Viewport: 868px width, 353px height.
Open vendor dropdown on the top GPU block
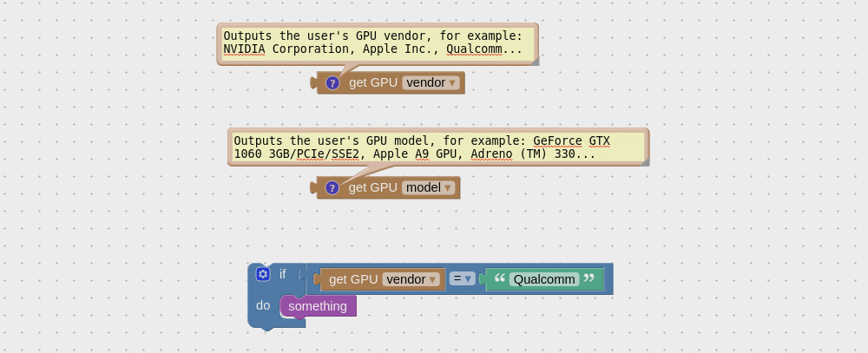point(431,83)
